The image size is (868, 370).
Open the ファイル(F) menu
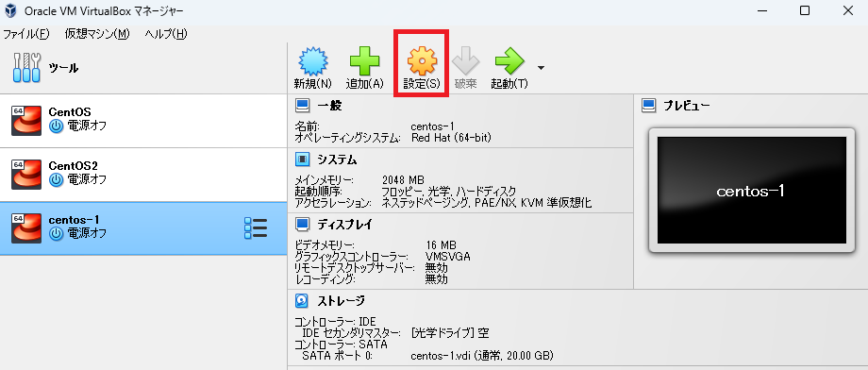click(26, 34)
